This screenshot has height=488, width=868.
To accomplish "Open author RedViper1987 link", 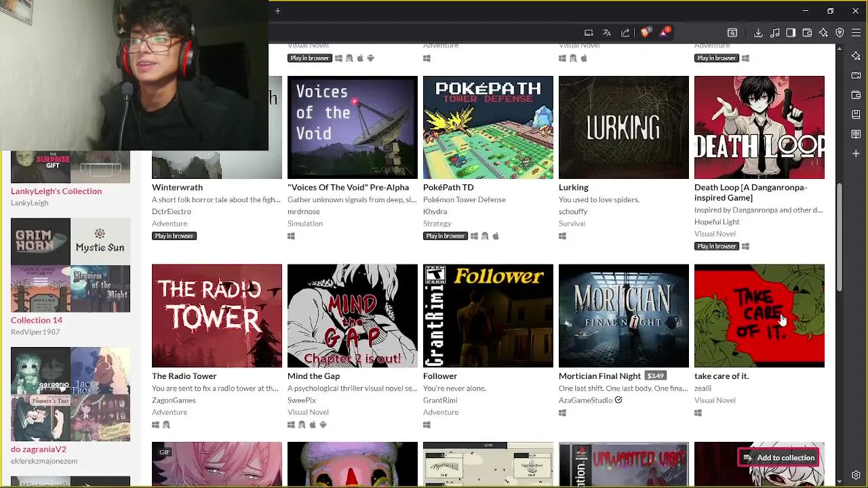I will coord(35,332).
